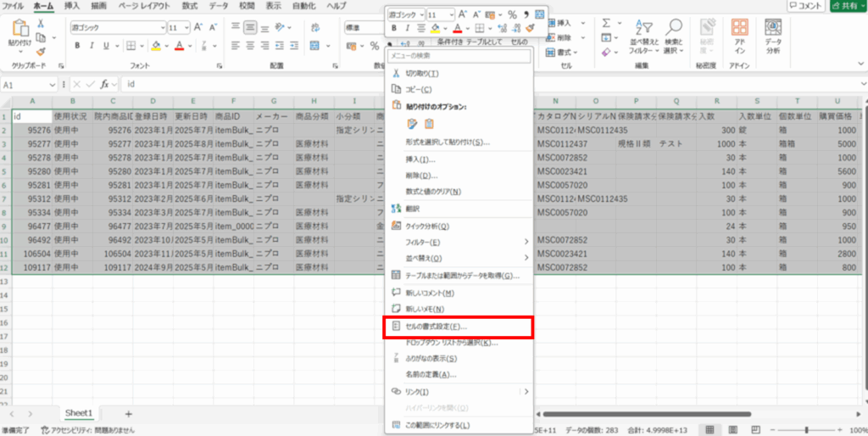Click the 削除 button in Cells group
This screenshot has width=868, height=436.
tap(559, 37)
